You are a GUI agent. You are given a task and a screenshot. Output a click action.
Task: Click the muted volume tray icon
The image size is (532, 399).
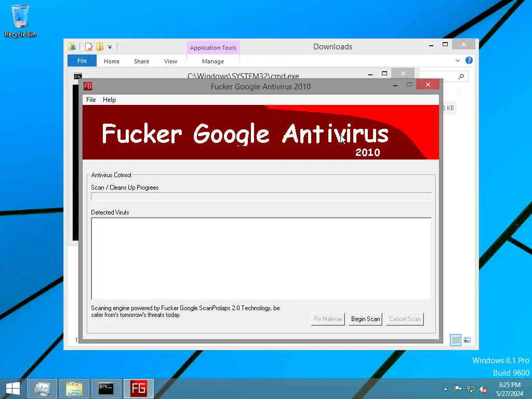pyautogui.click(x=483, y=389)
